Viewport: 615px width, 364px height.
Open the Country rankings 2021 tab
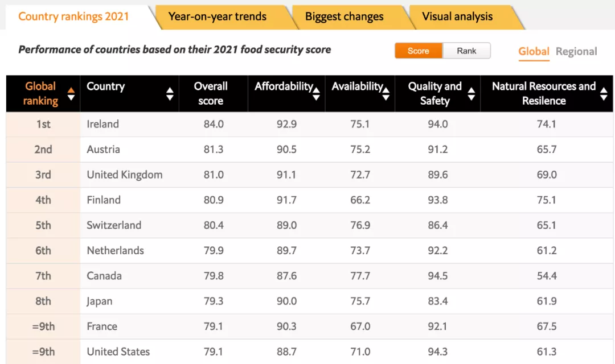74,16
